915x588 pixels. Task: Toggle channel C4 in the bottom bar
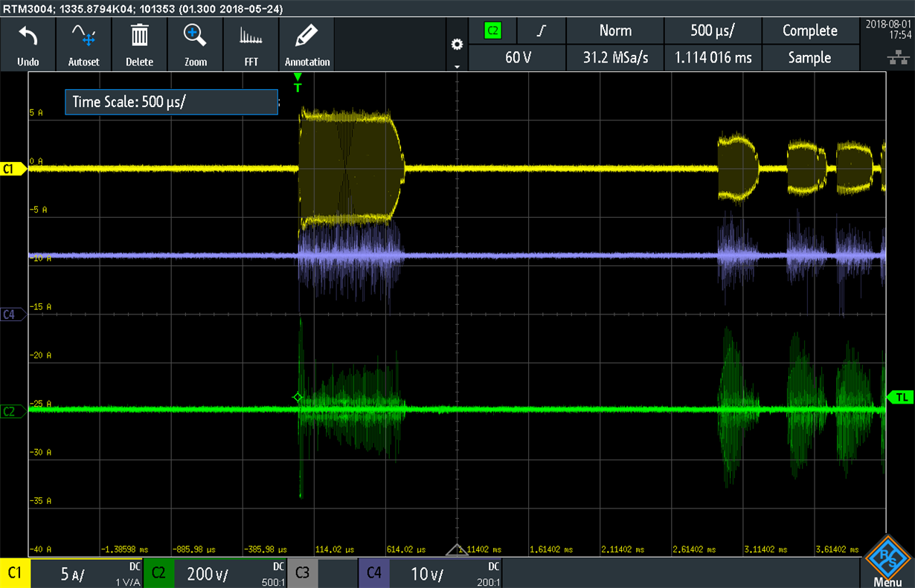point(374,572)
